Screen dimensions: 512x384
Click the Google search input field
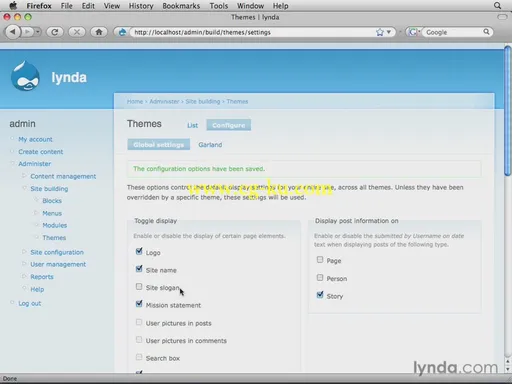tap(453, 32)
